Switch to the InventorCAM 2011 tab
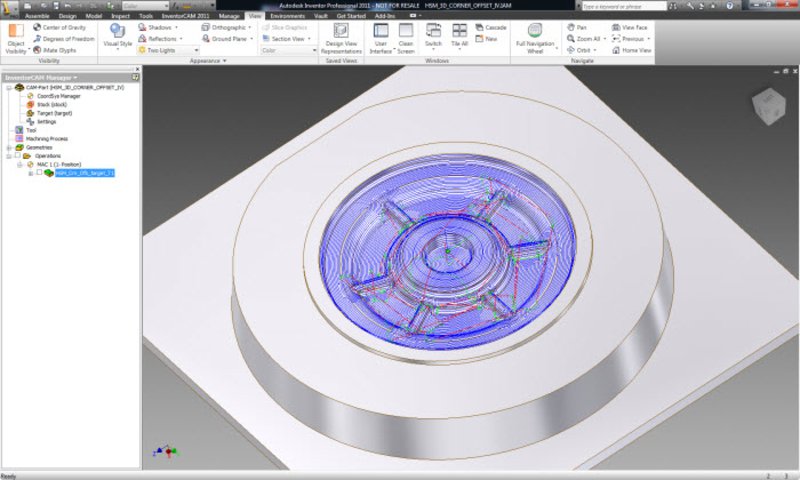Screen dimensions: 800x480 tap(187, 16)
